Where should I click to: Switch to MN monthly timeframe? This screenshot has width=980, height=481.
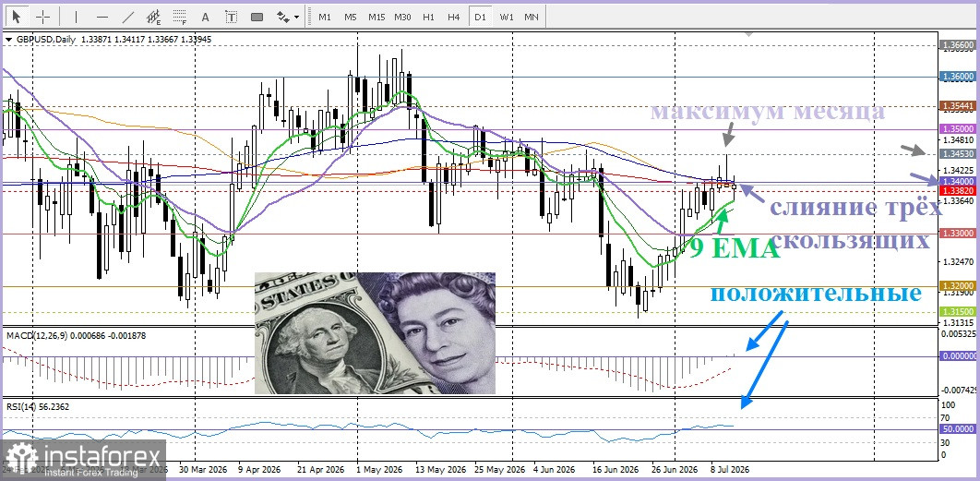coord(532,17)
